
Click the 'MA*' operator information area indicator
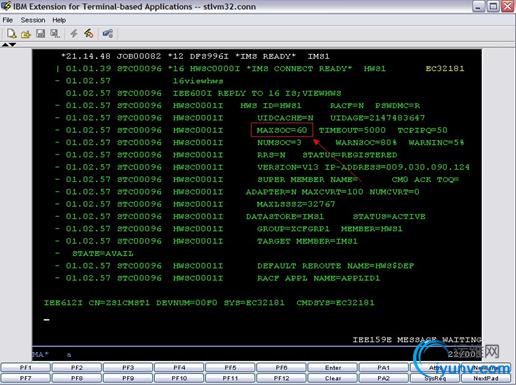click(x=40, y=354)
